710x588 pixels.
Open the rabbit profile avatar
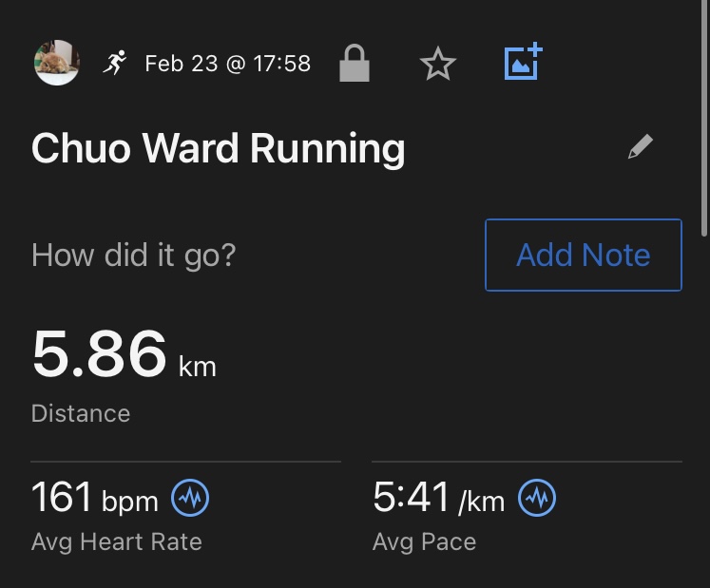(57, 63)
